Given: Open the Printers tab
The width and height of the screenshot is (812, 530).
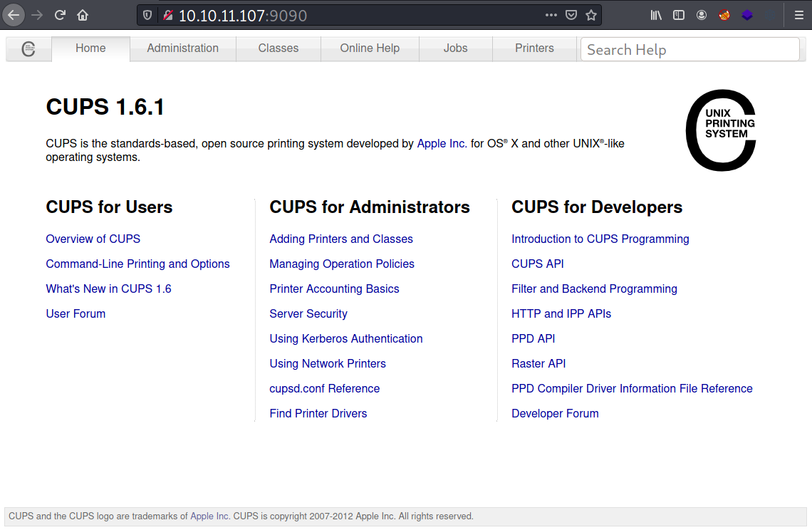Looking at the screenshot, I should click(534, 48).
